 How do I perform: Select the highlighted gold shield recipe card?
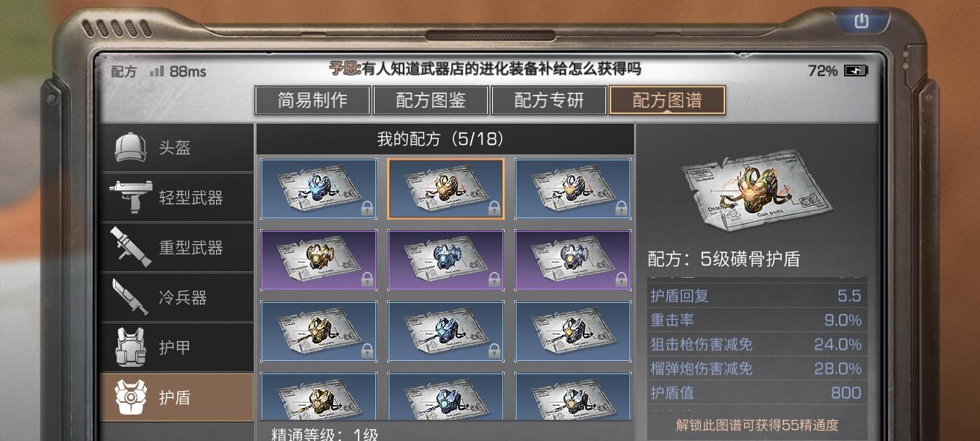click(446, 189)
